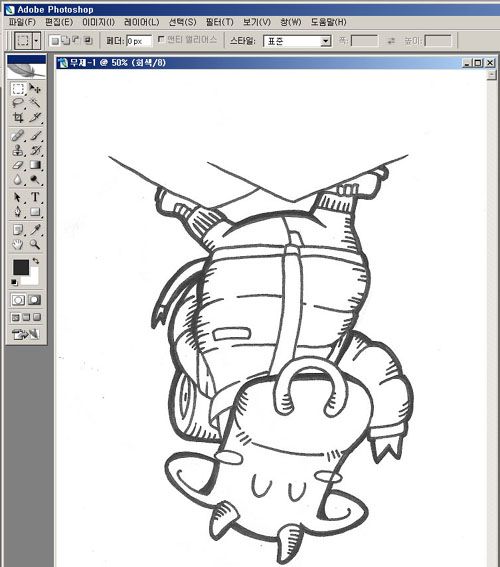Click the 높이 height input field
This screenshot has height=567, width=500.
coord(438,41)
